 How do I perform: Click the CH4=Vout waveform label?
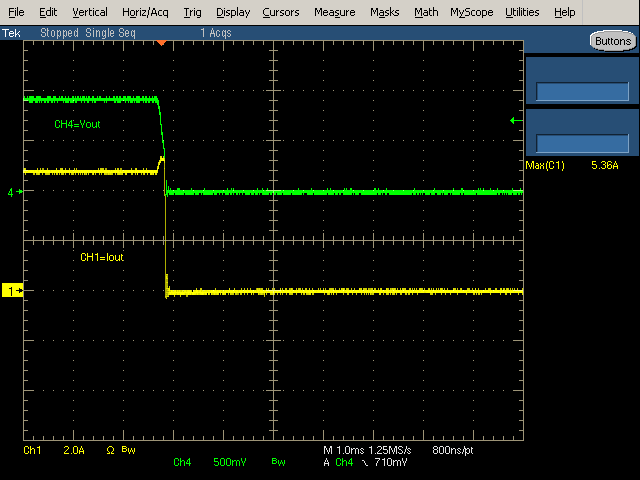77,125
